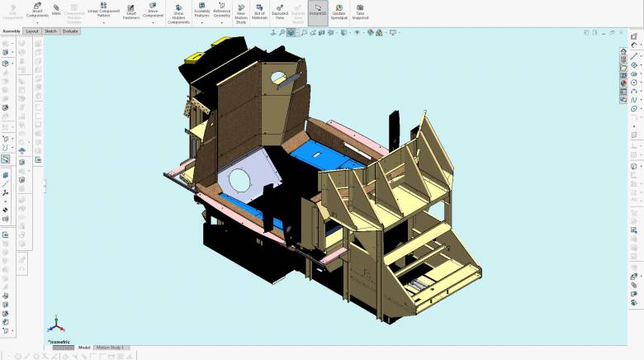Click the Appearances color wheel icon
The image size is (644, 360).
[x=623, y=83]
